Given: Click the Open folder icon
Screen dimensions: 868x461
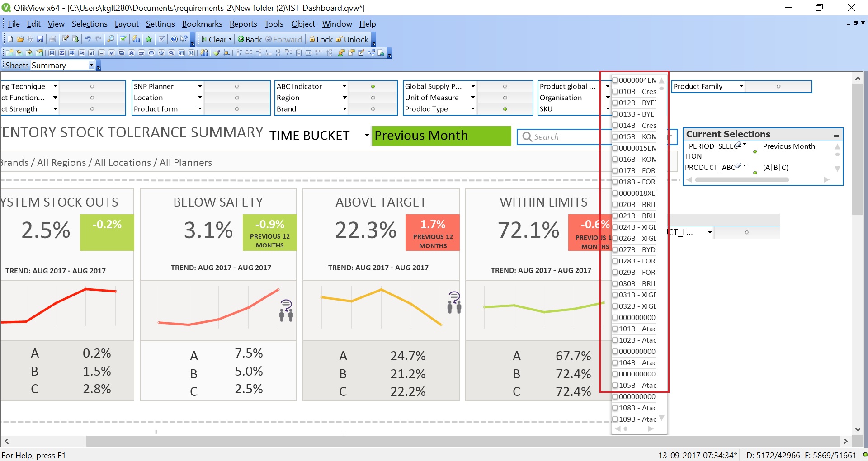Looking at the screenshot, I should pos(20,39).
